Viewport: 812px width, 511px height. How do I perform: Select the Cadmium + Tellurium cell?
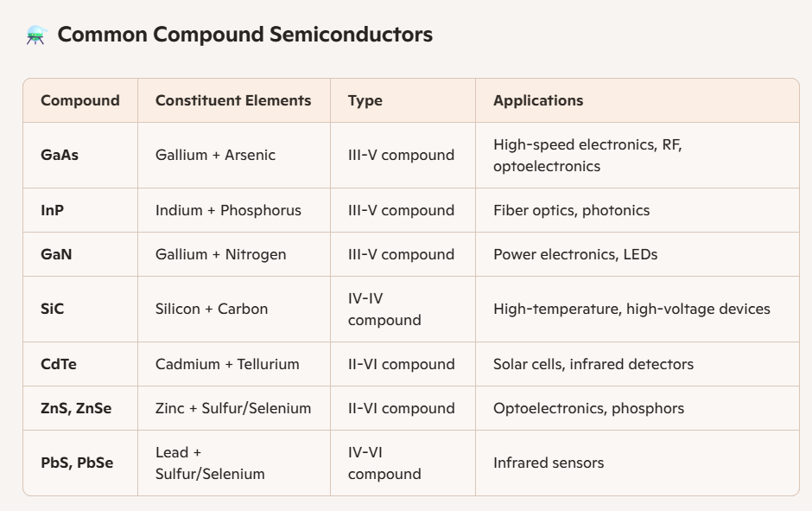click(x=227, y=364)
